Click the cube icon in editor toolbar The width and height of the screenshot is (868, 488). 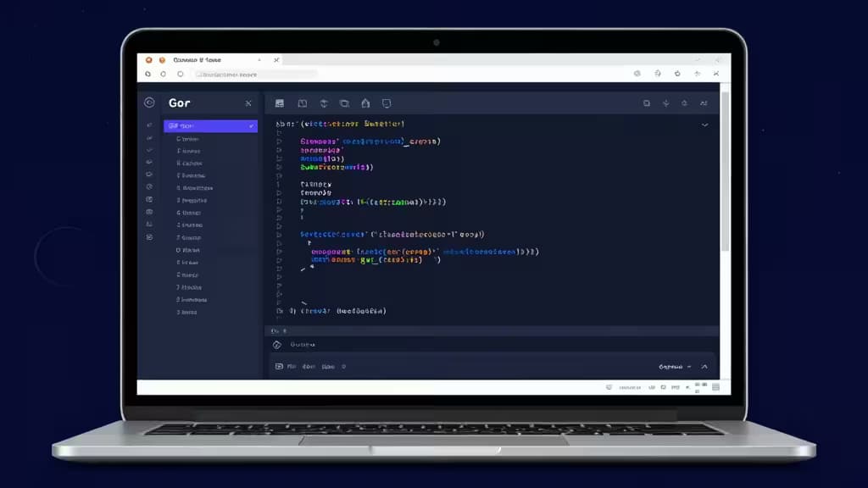click(324, 103)
